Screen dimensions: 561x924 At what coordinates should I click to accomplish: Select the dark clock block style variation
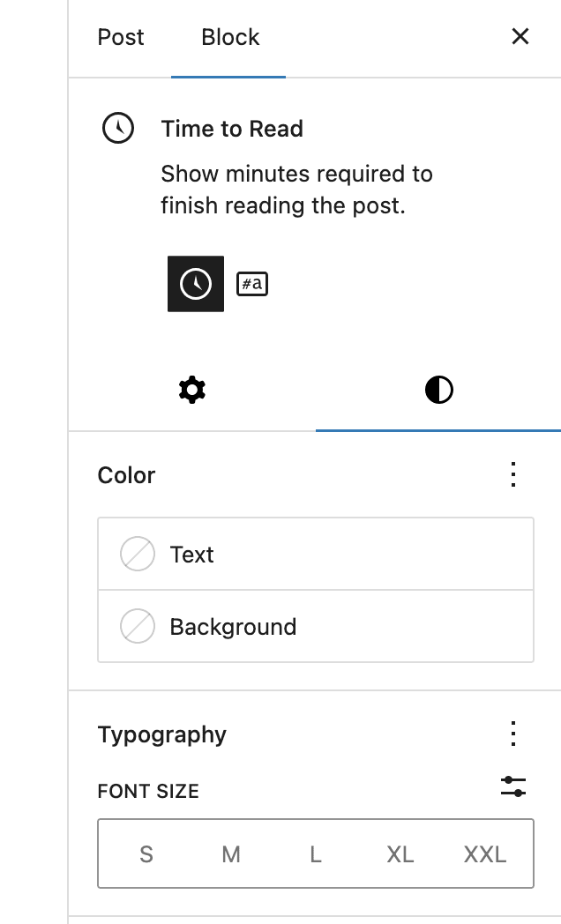tap(196, 284)
